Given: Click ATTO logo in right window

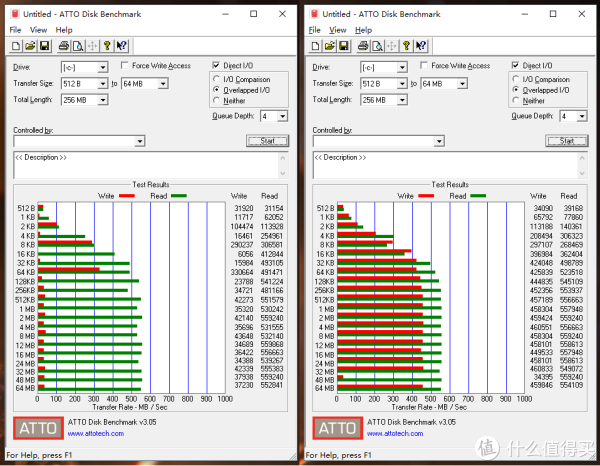Looking at the screenshot, I should point(338,428).
